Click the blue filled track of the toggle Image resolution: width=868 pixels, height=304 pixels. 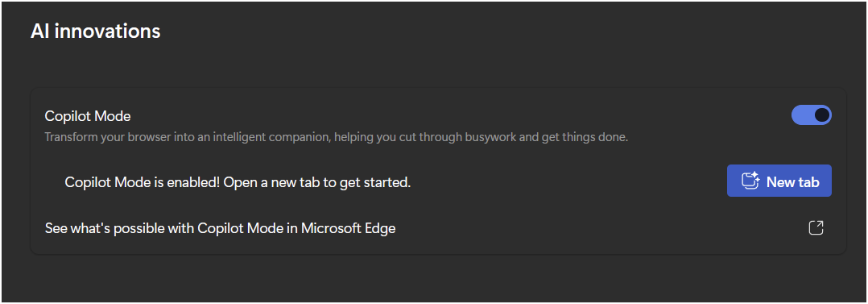tap(802, 115)
